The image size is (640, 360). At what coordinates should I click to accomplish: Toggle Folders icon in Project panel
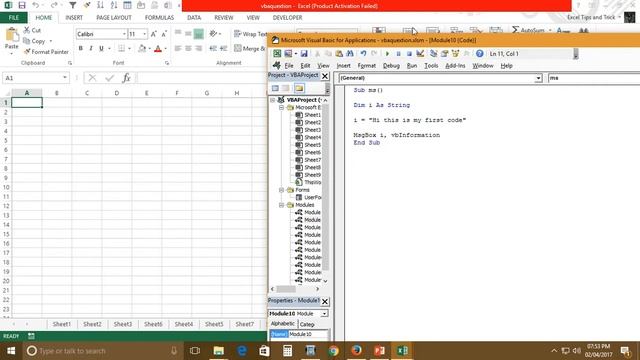(299, 88)
